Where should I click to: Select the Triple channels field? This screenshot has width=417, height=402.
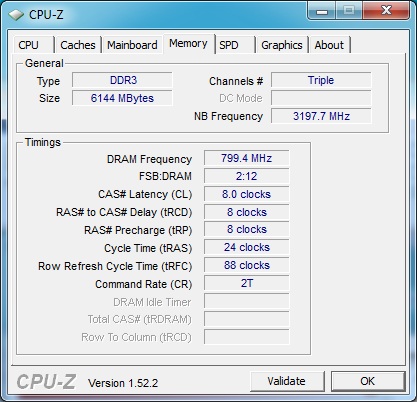(321, 80)
